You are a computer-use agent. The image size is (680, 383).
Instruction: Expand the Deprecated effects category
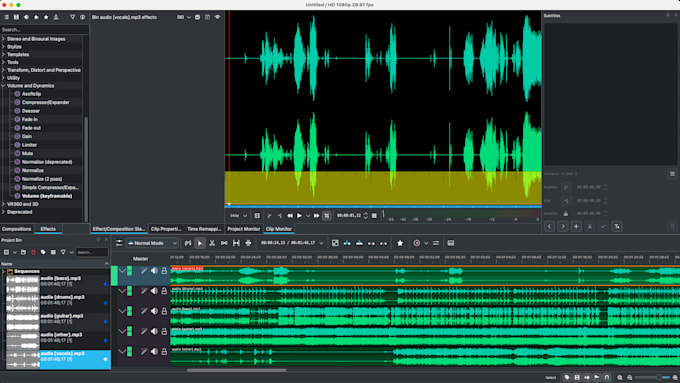[3, 212]
